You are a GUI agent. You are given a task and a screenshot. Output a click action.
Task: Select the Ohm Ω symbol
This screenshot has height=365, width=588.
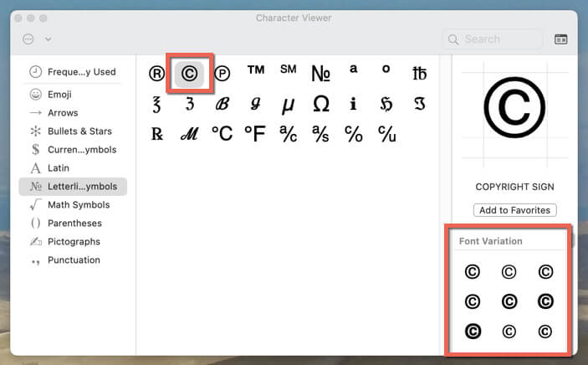point(320,104)
